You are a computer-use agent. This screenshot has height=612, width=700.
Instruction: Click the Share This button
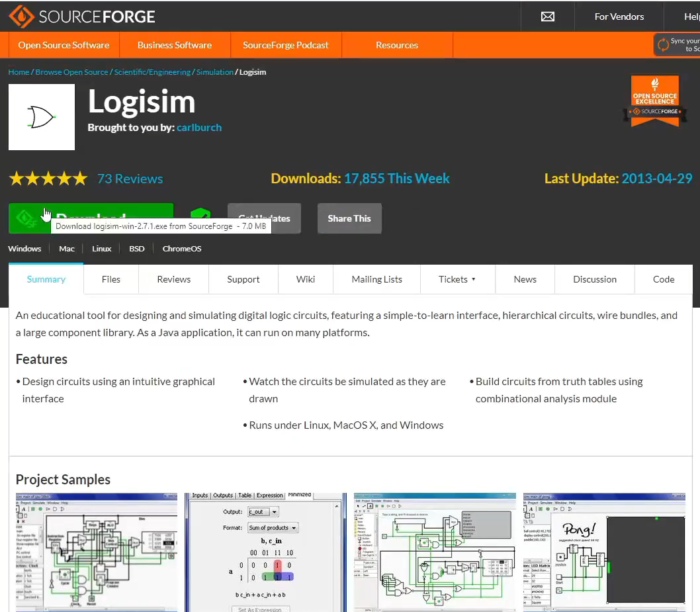coord(349,218)
